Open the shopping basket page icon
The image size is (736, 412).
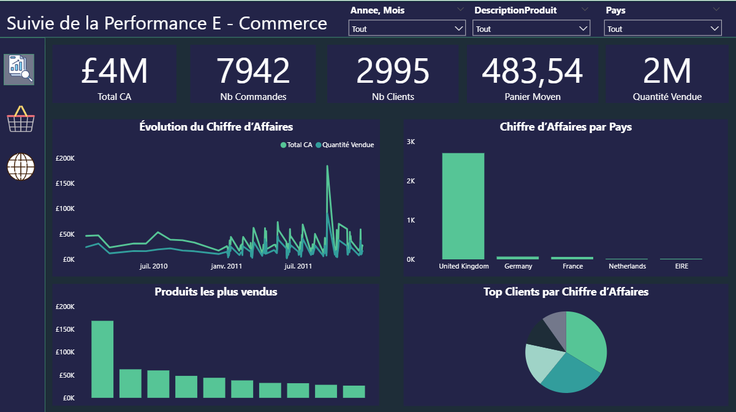pos(21,119)
